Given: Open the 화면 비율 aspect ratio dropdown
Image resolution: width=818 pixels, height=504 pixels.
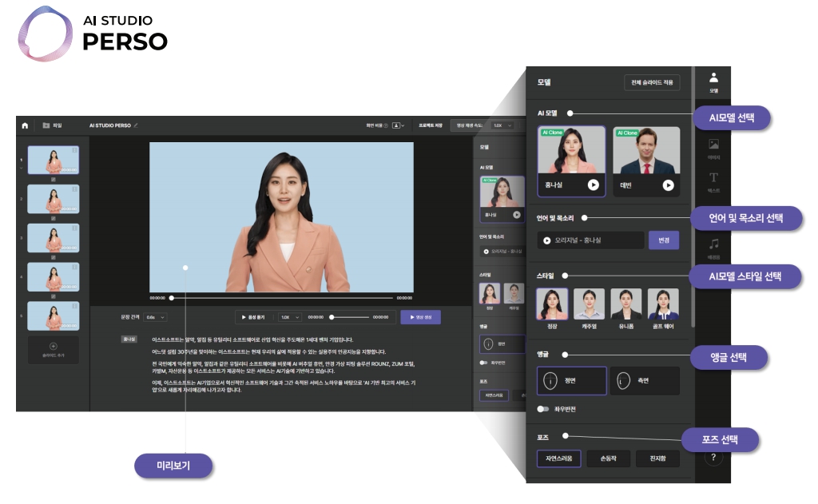Looking at the screenshot, I should click(398, 125).
